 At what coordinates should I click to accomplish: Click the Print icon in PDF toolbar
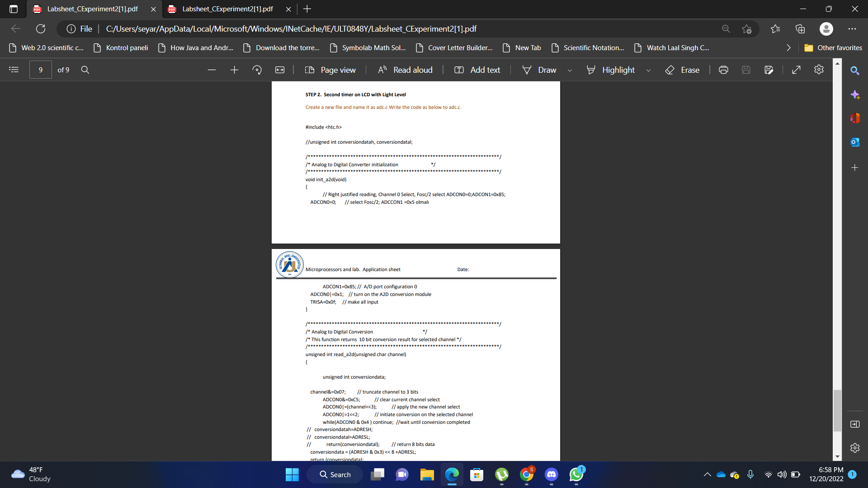tap(723, 70)
